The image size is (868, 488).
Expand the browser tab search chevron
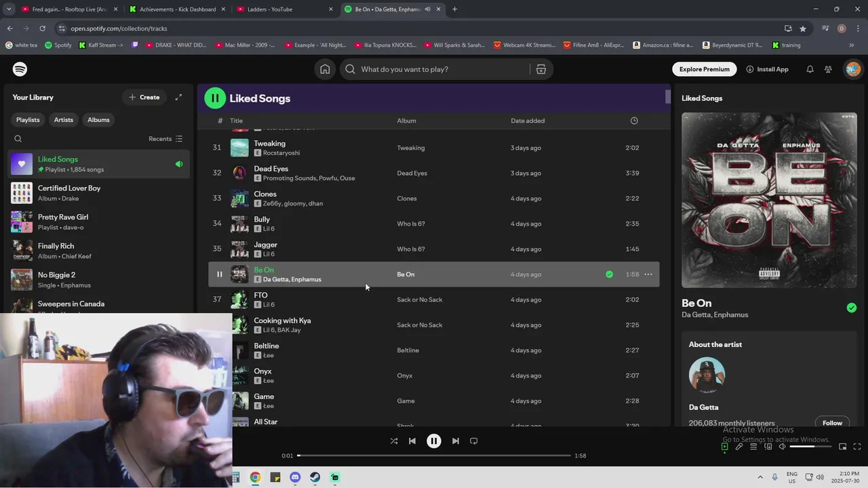tap(9, 9)
